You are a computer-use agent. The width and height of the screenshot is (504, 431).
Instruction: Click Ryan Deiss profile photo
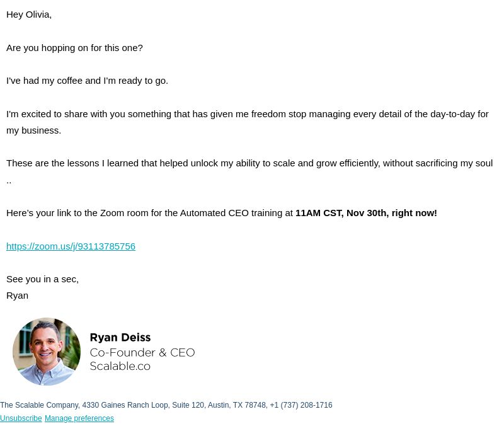tap(47, 352)
